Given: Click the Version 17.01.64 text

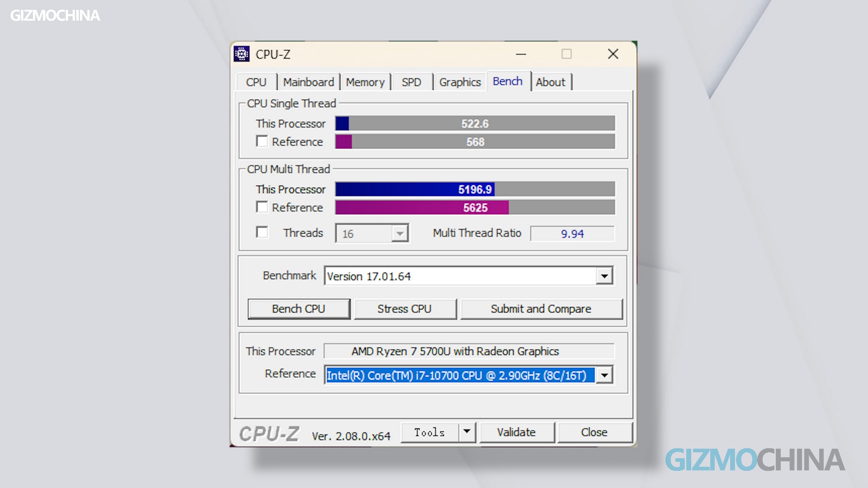Looking at the screenshot, I should pos(369,276).
